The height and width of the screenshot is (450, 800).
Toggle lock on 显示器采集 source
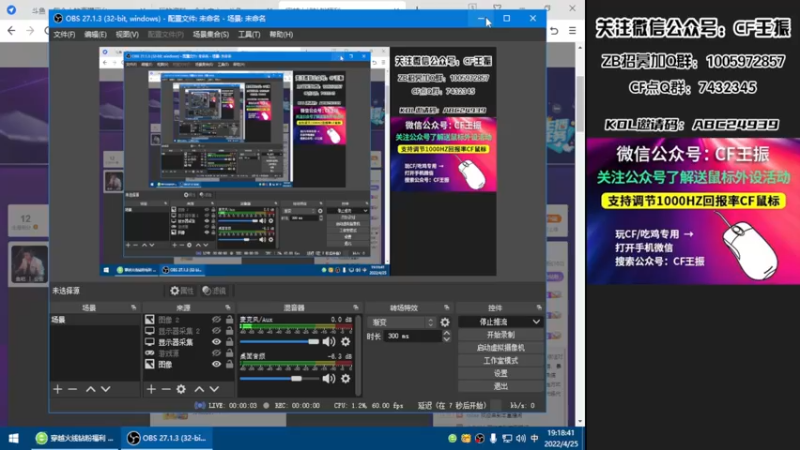230,342
